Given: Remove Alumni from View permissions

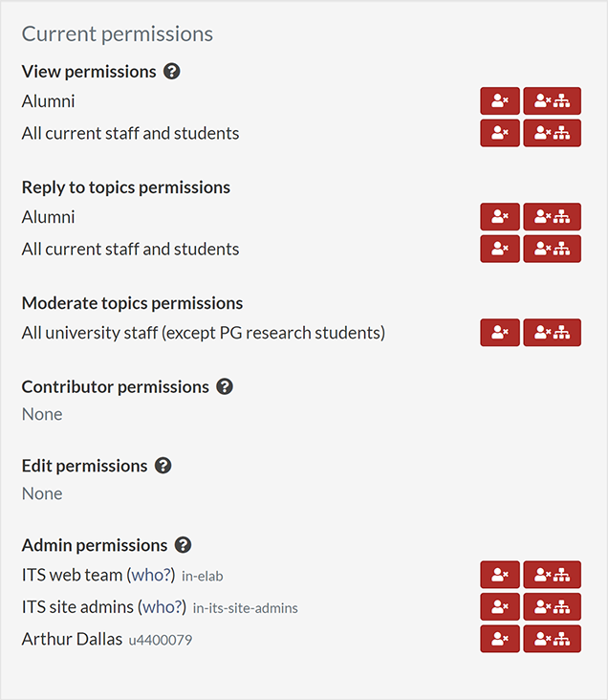Looking at the screenshot, I should tap(500, 101).
